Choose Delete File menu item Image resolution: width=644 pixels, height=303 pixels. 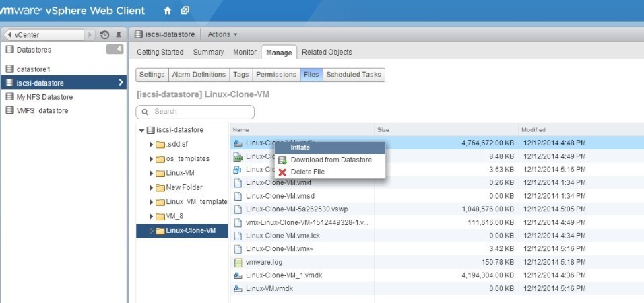click(330, 172)
